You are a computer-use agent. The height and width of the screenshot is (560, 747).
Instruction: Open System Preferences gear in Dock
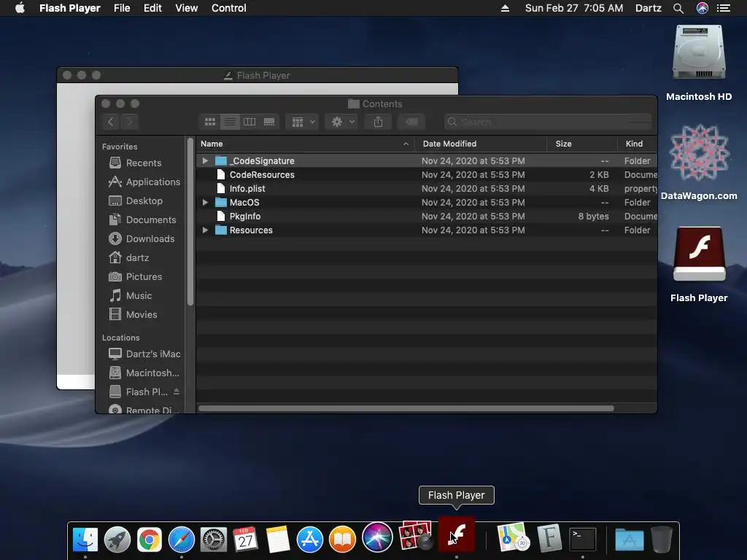click(x=214, y=540)
